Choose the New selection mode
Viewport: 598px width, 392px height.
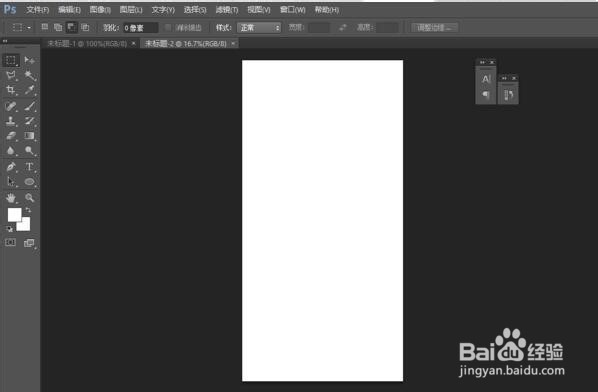[x=45, y=27]
